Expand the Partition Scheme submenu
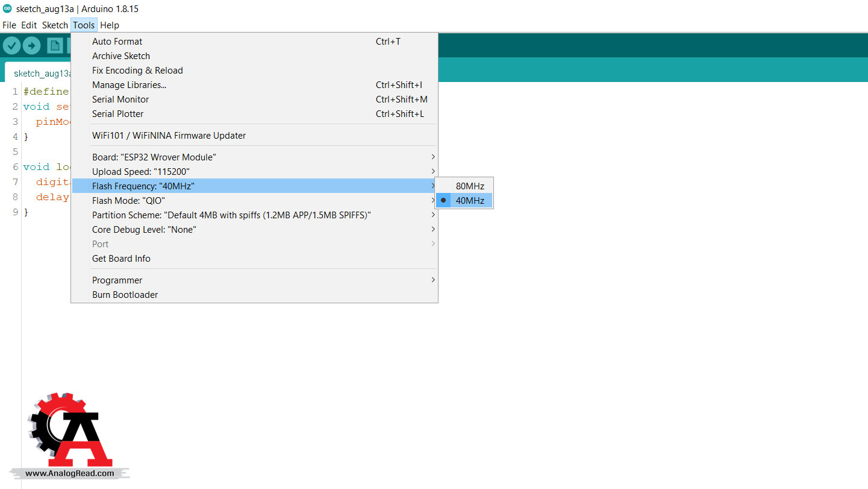The image size is (868, 489). click(x=254, y=215)
